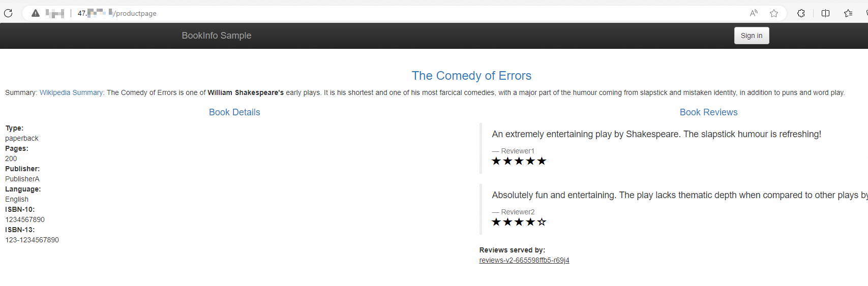Click the browser refresh icon
Image resolution: width=868 pixels, height=286 pixels.
(8, 13)
